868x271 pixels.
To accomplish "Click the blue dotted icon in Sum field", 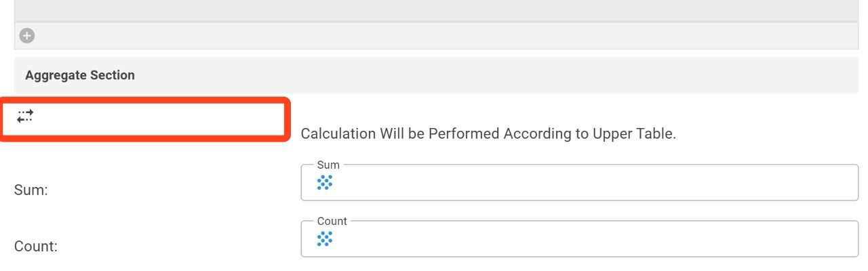I will click(x=325, y=182).
